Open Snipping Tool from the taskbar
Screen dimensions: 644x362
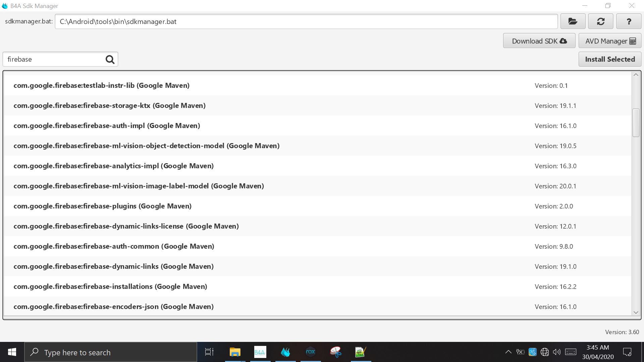tap(336, 352)
